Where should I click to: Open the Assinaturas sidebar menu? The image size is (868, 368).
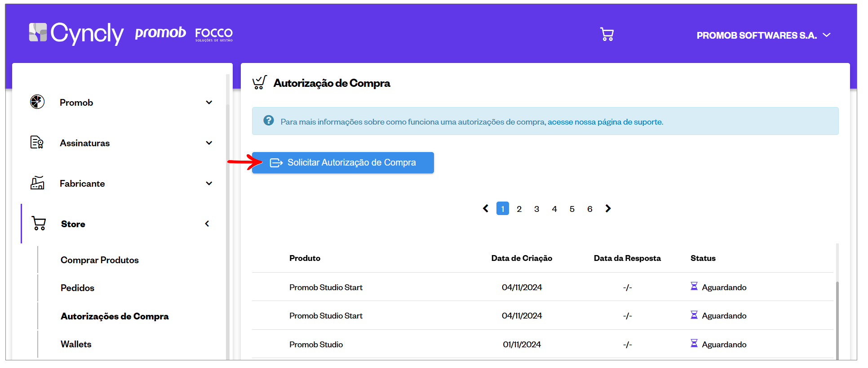[x=121, y=143]
